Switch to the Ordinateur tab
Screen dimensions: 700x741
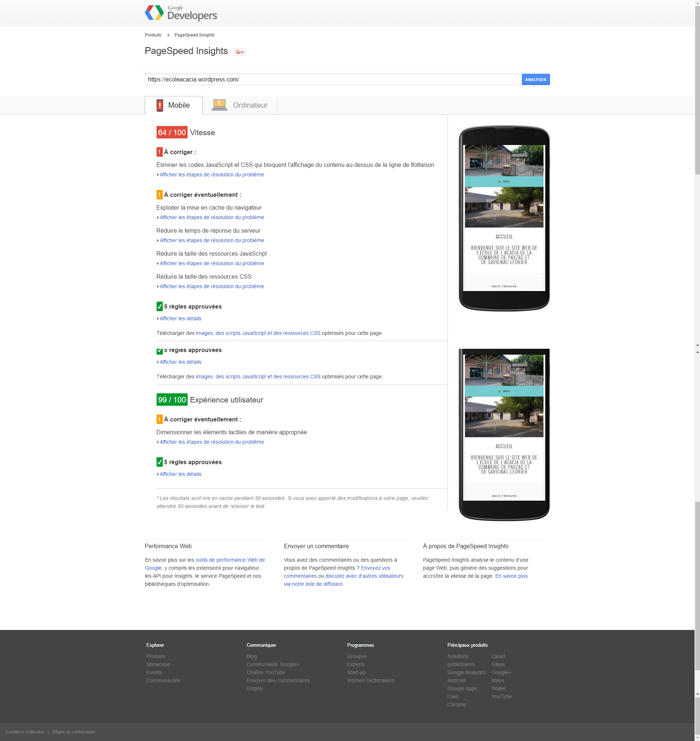(240, 105)
